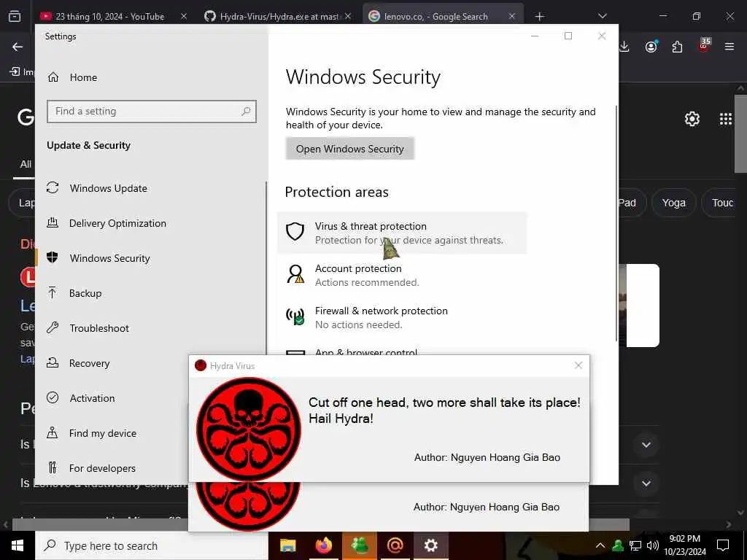Open the orange @ mail app on taskbar
The width and height of the screenshot is (747, 560).
click(x=395, y=545)
